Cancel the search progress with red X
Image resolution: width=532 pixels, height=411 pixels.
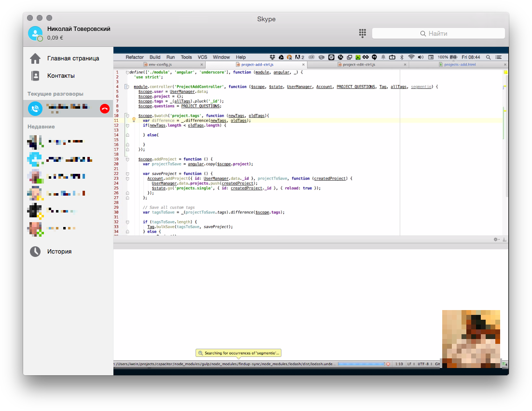coord(388,364)
